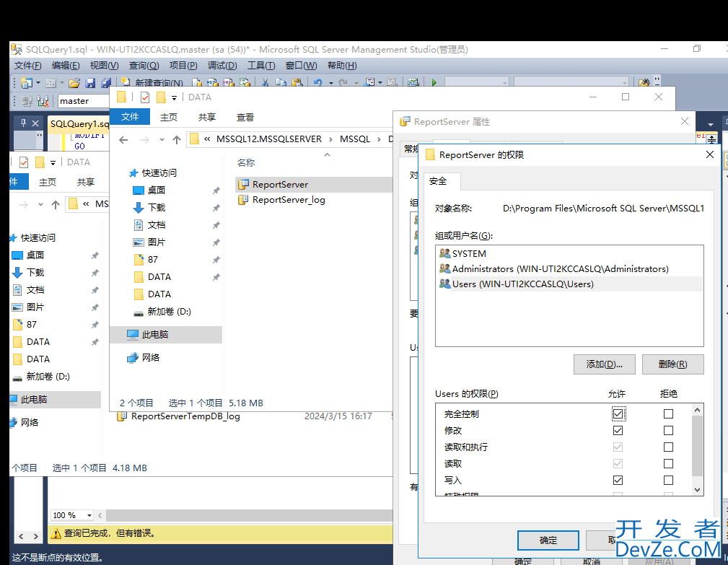The image size is (728, 565).
Task: Open the blue 文件 tab in front Explorer
Action: coord(130,116)
